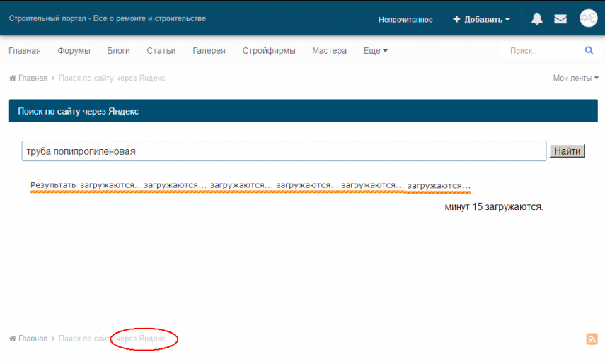Click the magnifier search icon
This screenshot has height=364, width=605.
(x=589, y=51)
